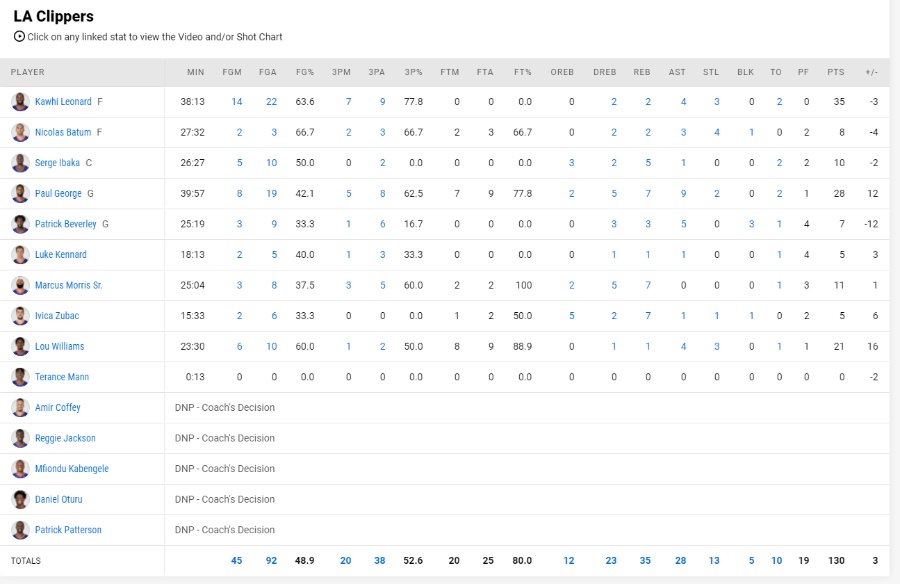
Task: View team total 45 field goals made
Action: click(236, 560)
